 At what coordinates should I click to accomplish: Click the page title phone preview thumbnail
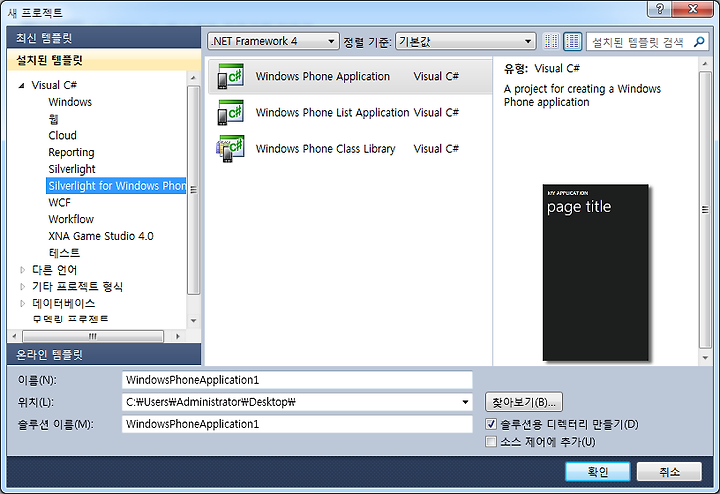tap(596, 273)
